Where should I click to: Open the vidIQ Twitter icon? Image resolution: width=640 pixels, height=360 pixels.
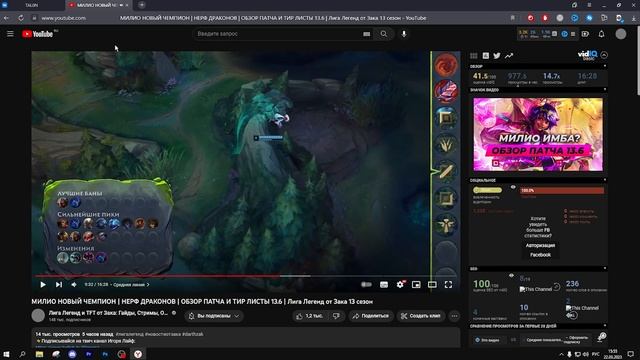click(x=497, y=56)
